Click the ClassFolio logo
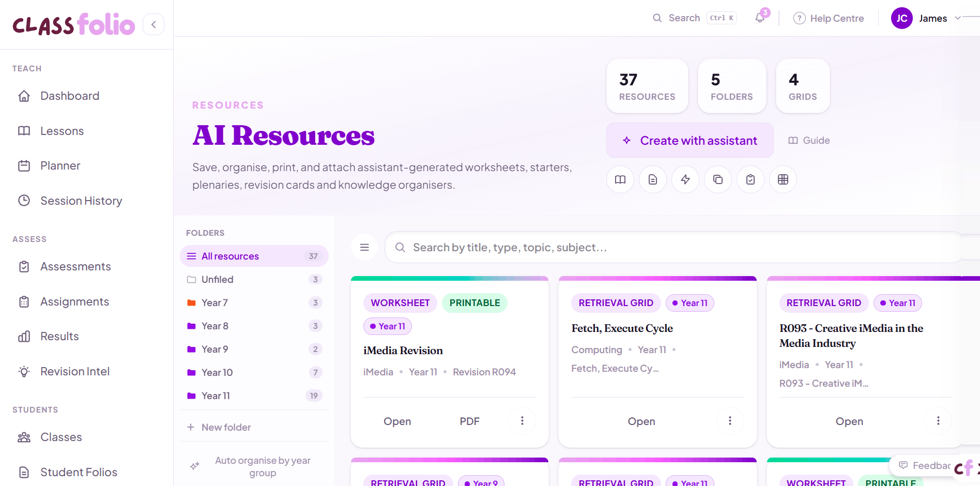The image size is (980, 486). 73,24
